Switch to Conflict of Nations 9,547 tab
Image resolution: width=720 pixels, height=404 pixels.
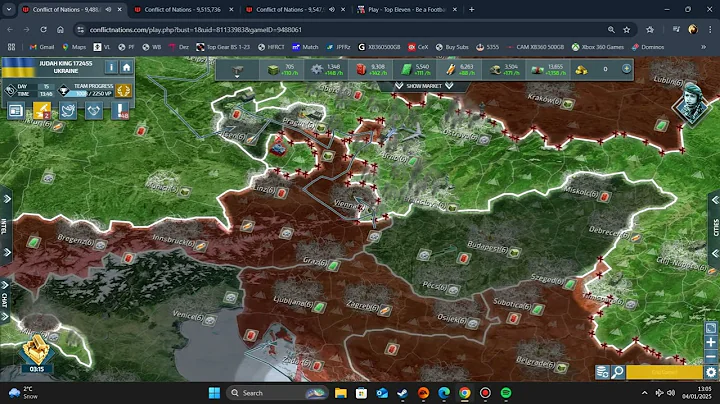(291, 9)
